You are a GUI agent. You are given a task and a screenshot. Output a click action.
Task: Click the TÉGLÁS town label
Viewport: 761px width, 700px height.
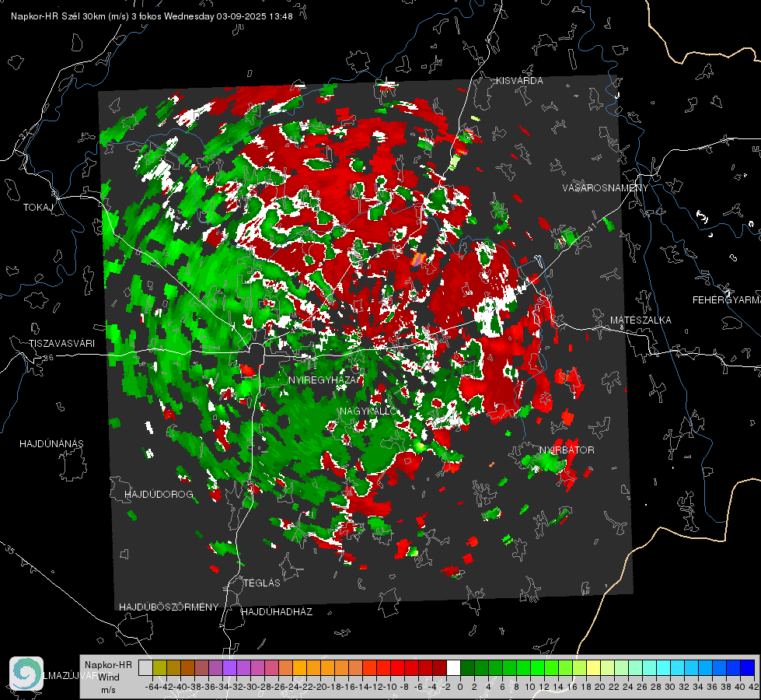click(x=262, y=583)
